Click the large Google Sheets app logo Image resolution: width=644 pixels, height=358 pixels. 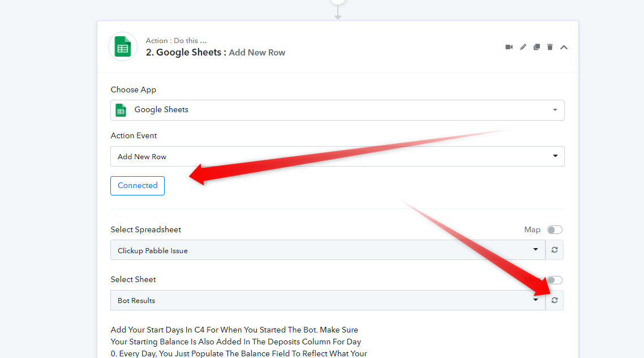[123, 46]
